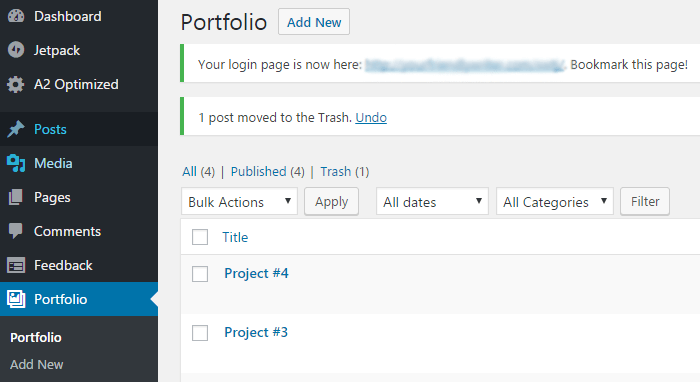Click the Filter button
Screen dimensions: 700x382
[x=645, y=201]
